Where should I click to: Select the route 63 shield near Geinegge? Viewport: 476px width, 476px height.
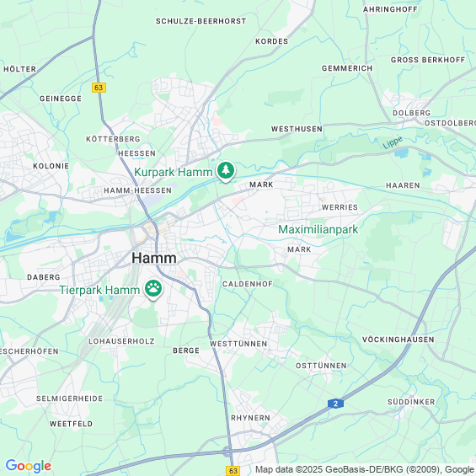click(x=99, y=88)
